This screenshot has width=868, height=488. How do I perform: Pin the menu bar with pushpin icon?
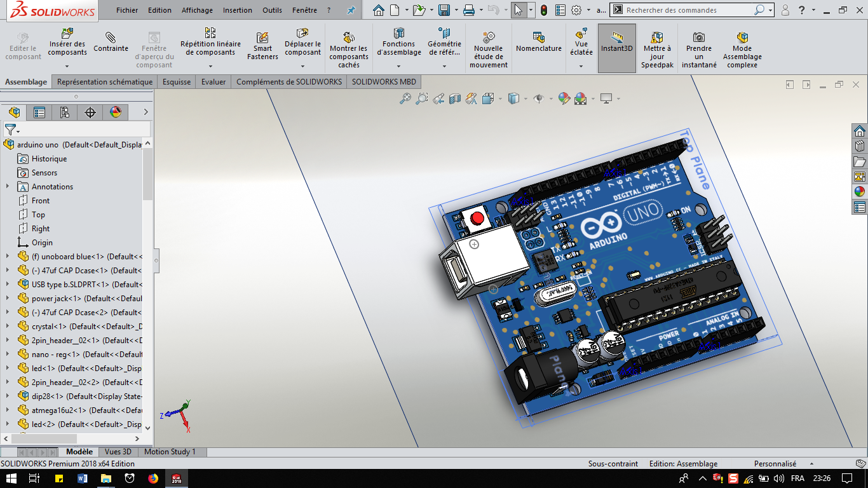click(x=351, y=10)
